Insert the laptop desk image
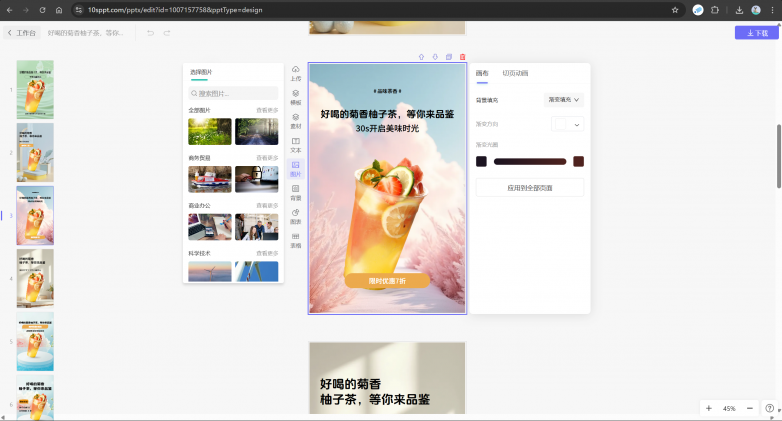782x421 pixels. pyautogui.click(x=209, y=226)
